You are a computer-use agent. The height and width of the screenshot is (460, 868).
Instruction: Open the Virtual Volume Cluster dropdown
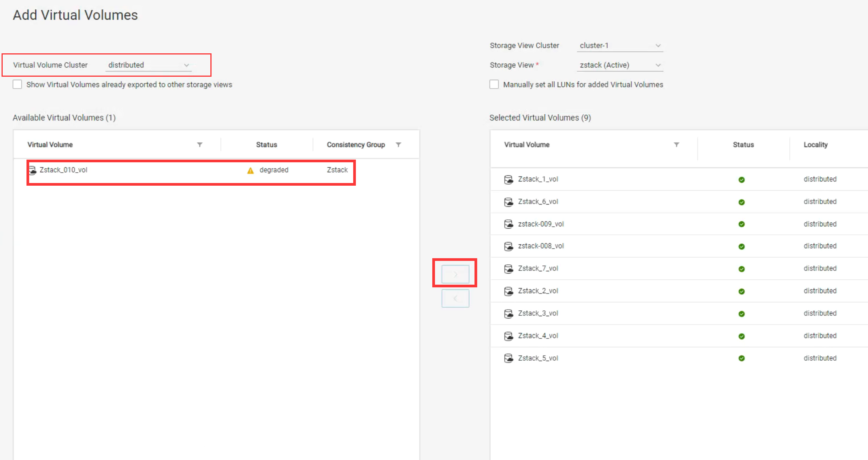pyautogui.click(x=148, y=65)
